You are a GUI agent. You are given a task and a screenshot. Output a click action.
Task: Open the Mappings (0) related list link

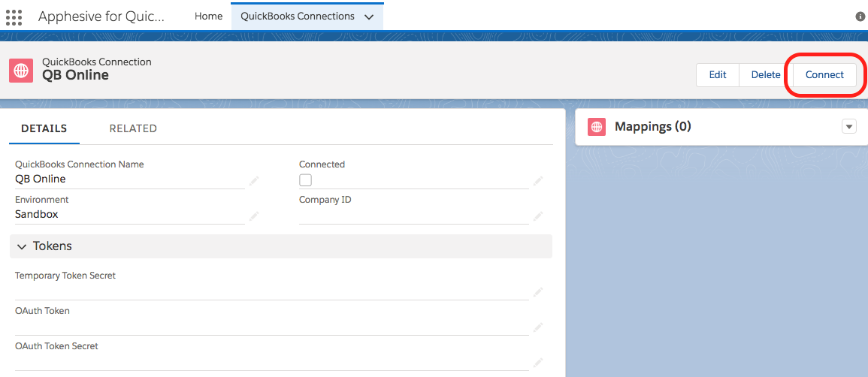click(653, 127)
